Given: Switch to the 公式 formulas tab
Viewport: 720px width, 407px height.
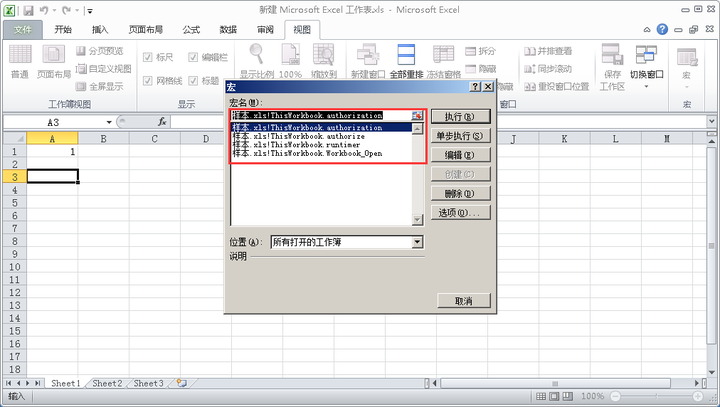Looking at the screenshot, I should [x=191, y=30].
